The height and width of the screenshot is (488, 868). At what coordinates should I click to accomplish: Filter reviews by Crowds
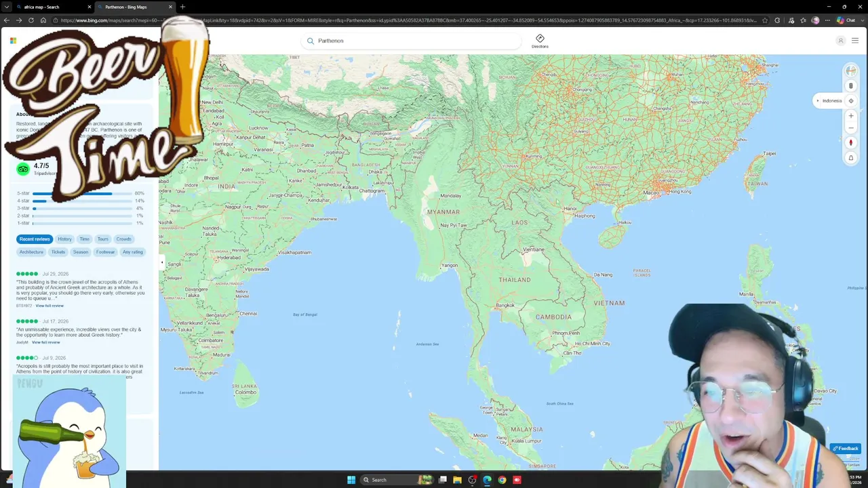point(123,239)
